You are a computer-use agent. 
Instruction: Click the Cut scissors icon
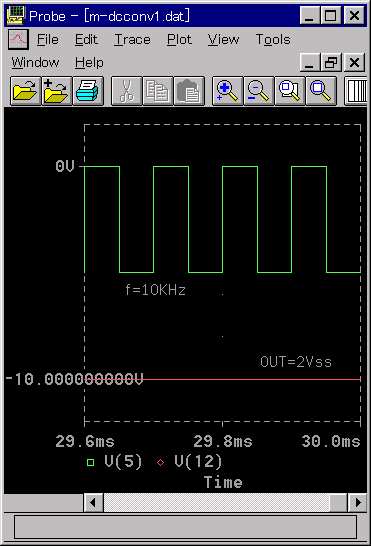(x=126, y=91)
